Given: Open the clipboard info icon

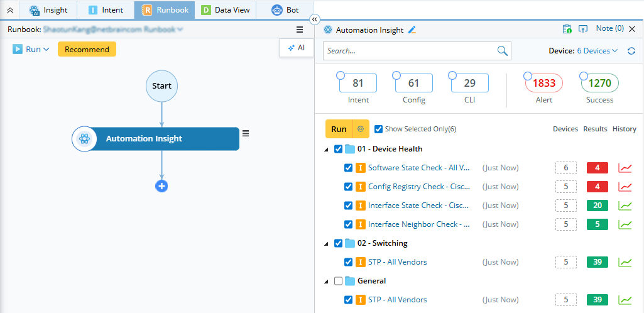Looking at the screenshot, I should [x=567, y=29].
